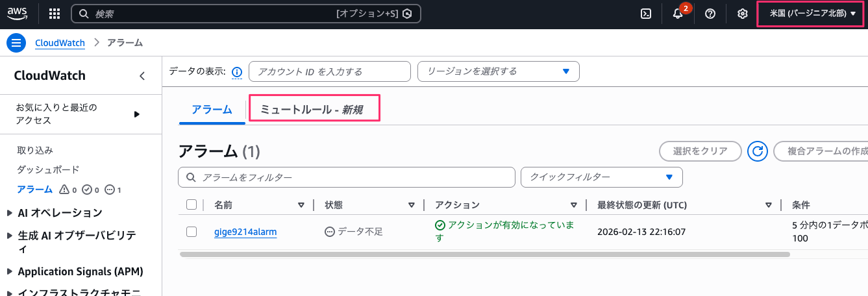The image size is (868, 296).
Task: Click the アラームをフィルター search field
Action: [347, 177]
